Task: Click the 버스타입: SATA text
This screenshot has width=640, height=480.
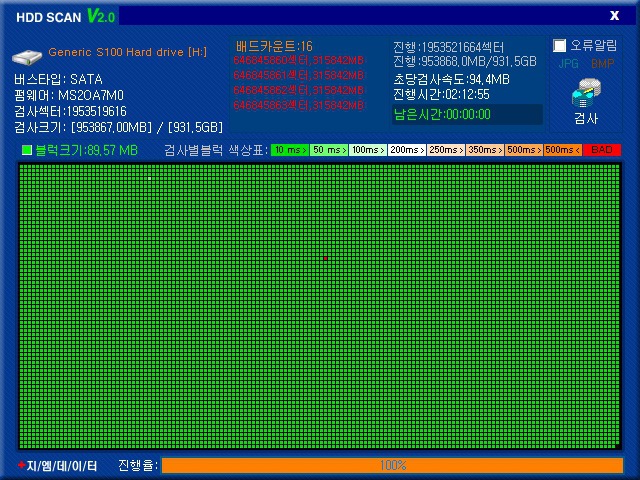Action: coord(58,79)
